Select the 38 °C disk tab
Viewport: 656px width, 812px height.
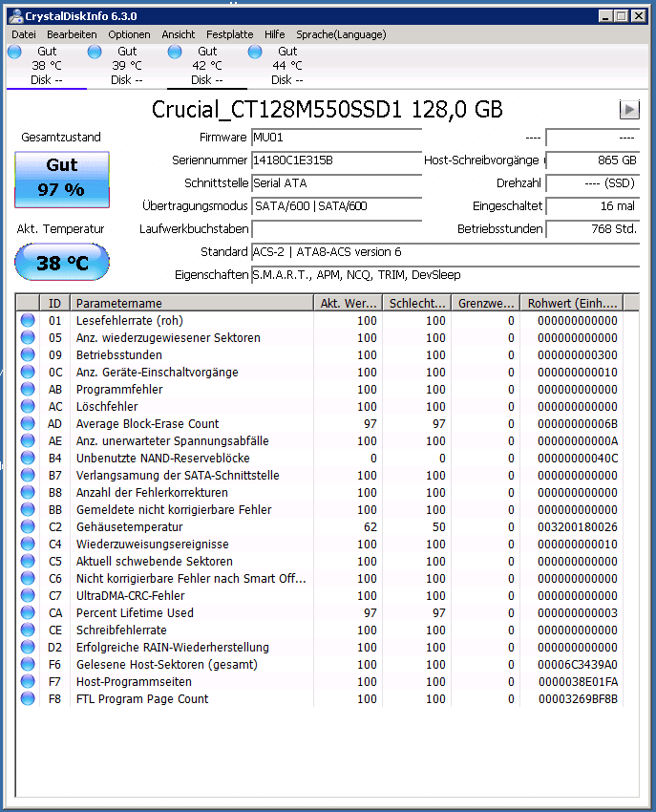47,66
